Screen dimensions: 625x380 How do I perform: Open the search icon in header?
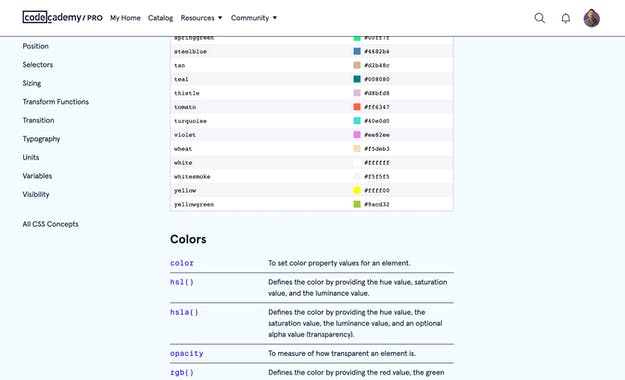coord(539,18)
